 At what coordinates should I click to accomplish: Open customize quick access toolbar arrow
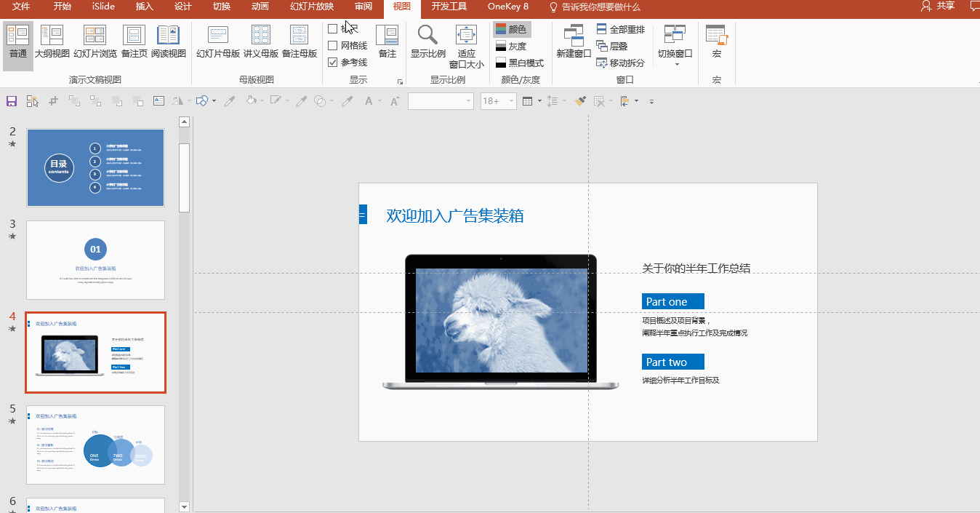click(651, 101)
